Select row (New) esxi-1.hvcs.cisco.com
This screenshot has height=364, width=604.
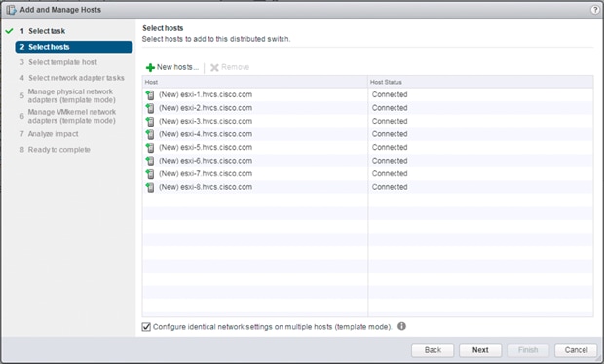pos(368,95)
